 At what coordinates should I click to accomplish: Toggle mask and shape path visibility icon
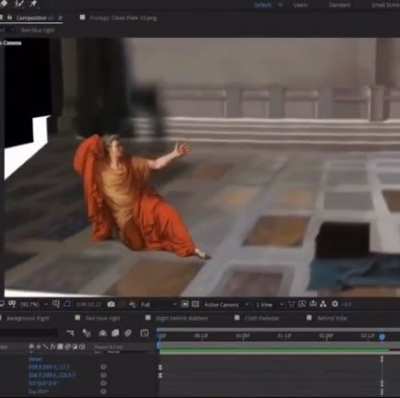click(x=67, y=304)
